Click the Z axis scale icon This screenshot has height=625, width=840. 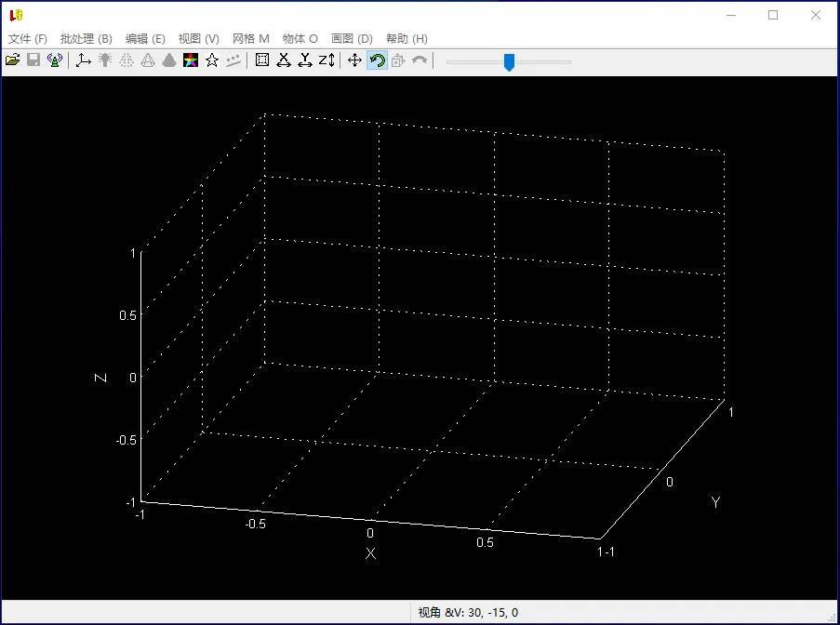(327, 60)
